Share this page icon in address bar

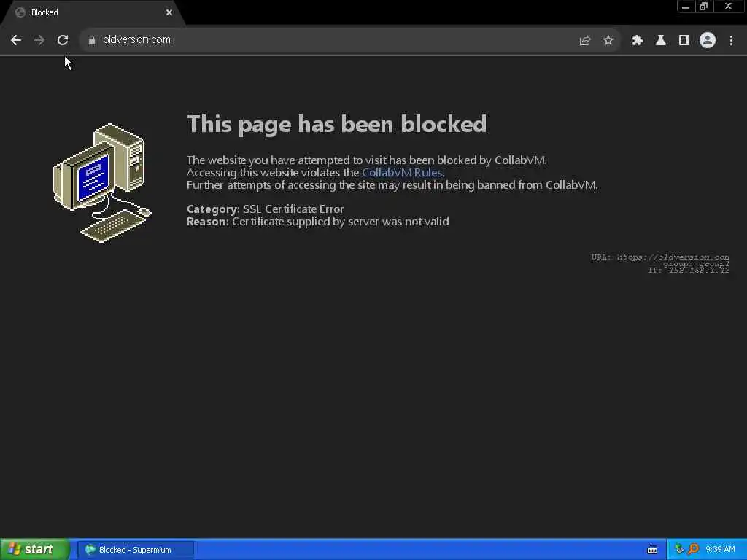click(584, 41)
